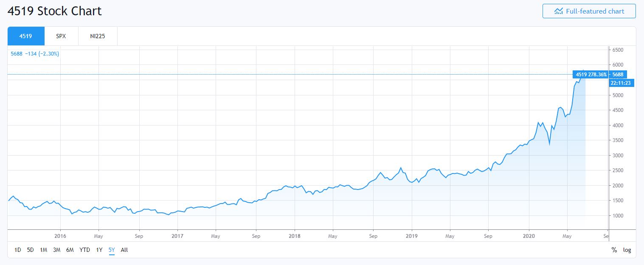Select the 4519 symbol tab
Screen dimensions: 644x265
click(26, 36)
